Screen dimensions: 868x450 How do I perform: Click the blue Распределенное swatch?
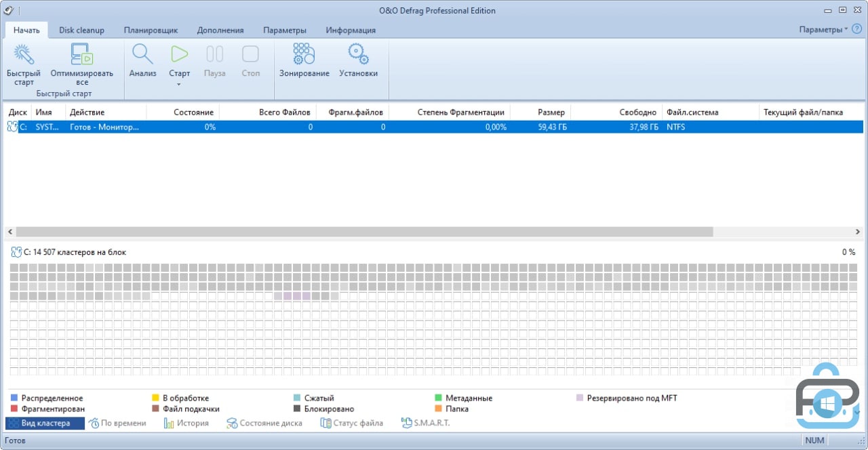point(14,398)
